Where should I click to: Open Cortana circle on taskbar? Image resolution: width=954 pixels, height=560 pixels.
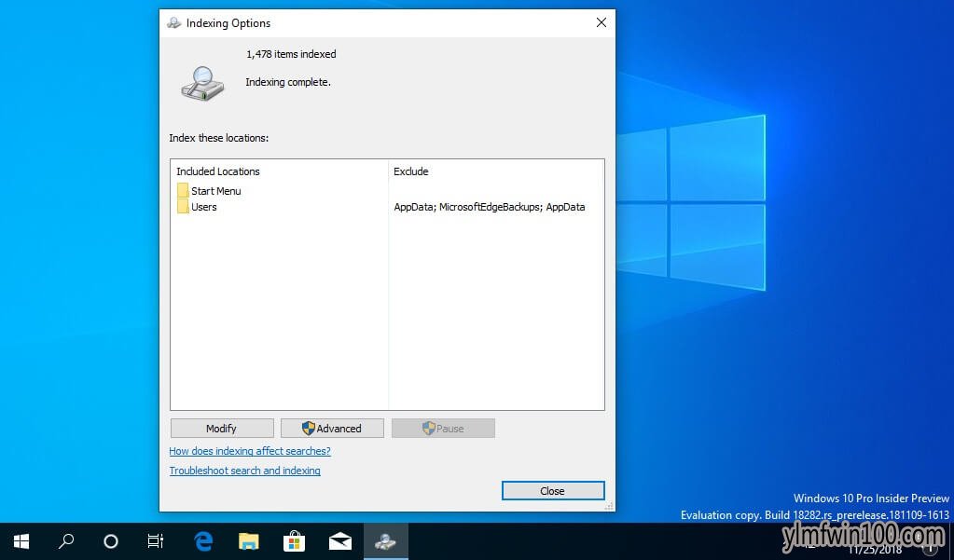pos(111,541)
